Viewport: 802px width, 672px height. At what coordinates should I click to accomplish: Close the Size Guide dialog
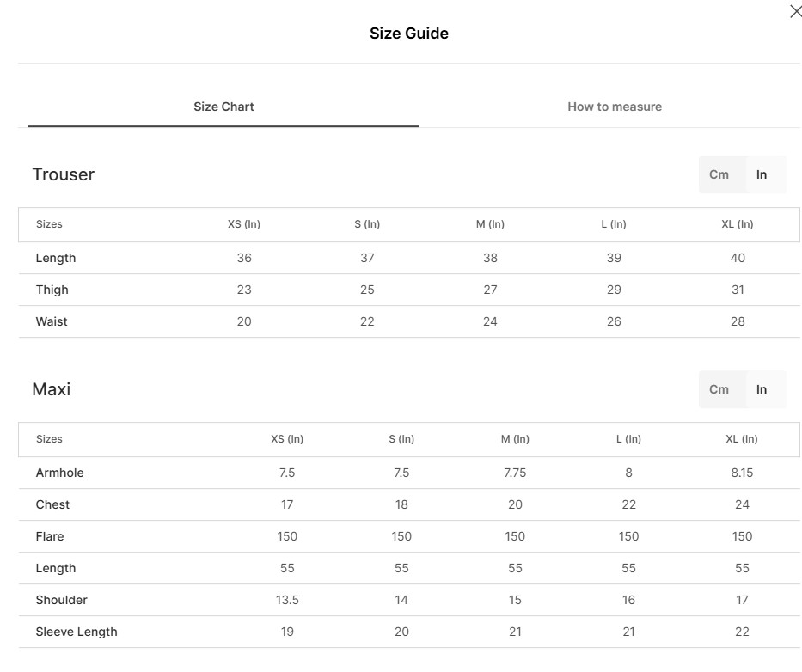pyautogui.click(x=795, y=12)
